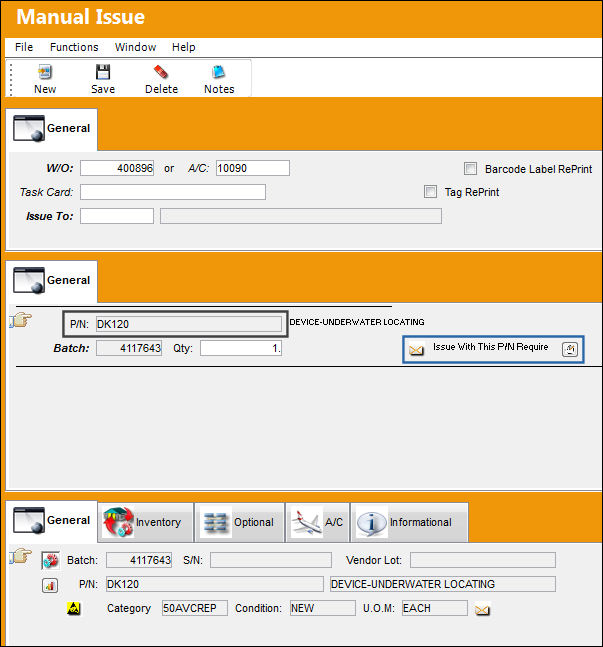This screenshot has width=603, height=647.
Task: Enable Barcode Label RePrint checkbox
Action: click(x=470, y=168)
